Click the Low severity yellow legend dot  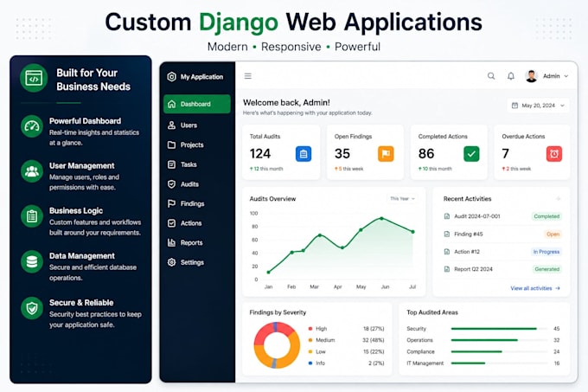click(x=310, y=351)
